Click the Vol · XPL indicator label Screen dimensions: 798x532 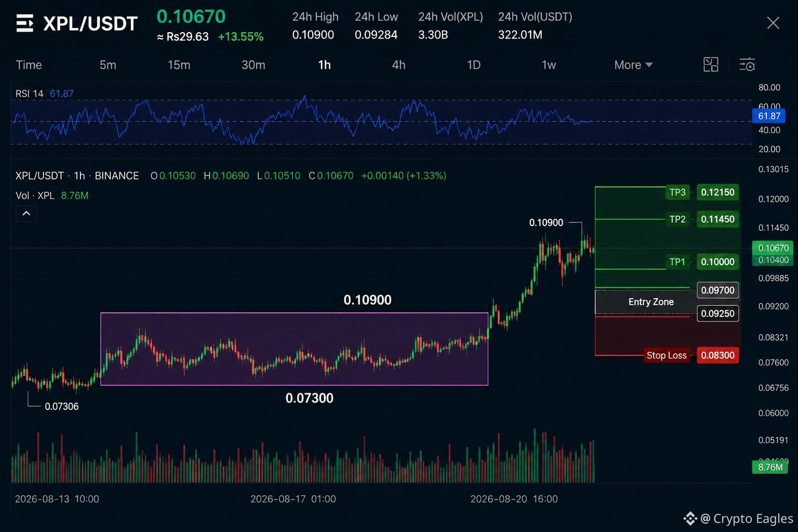[x=35, y=195]
